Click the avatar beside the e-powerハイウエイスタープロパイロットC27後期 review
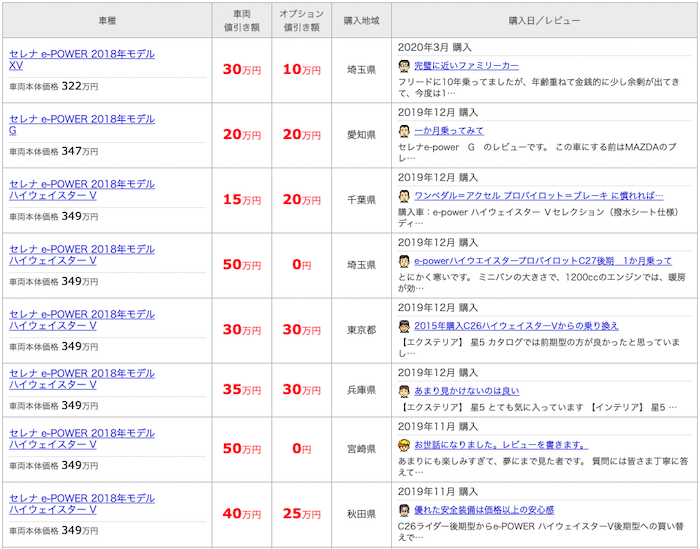This screenshot has width=700, height=549. (x=404, y=261)
